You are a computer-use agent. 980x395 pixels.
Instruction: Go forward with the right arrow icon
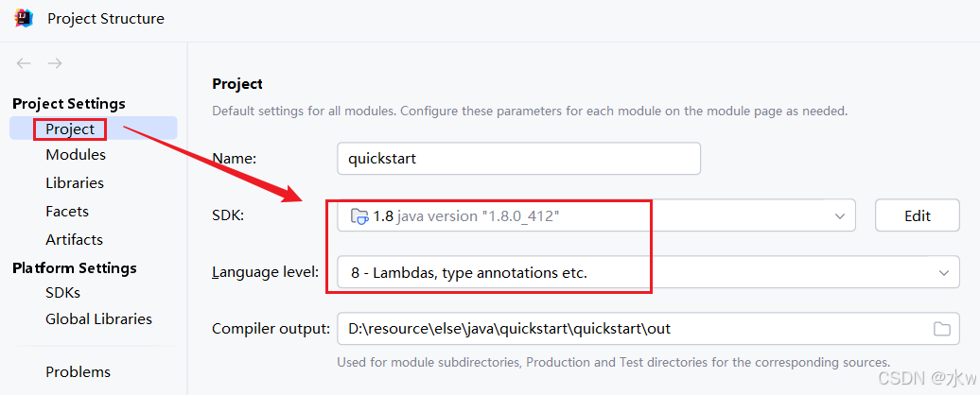pos(55,63)
